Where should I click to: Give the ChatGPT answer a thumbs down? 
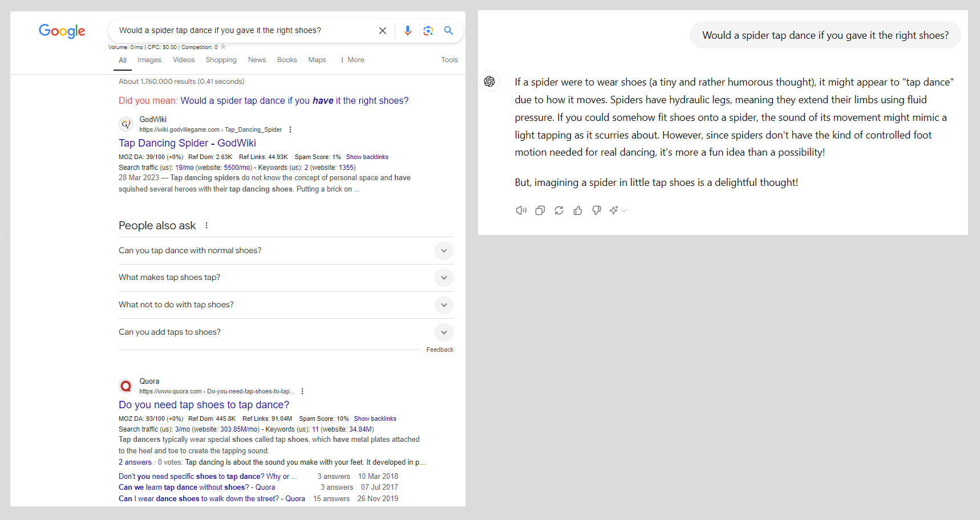(x=596, y=210)
